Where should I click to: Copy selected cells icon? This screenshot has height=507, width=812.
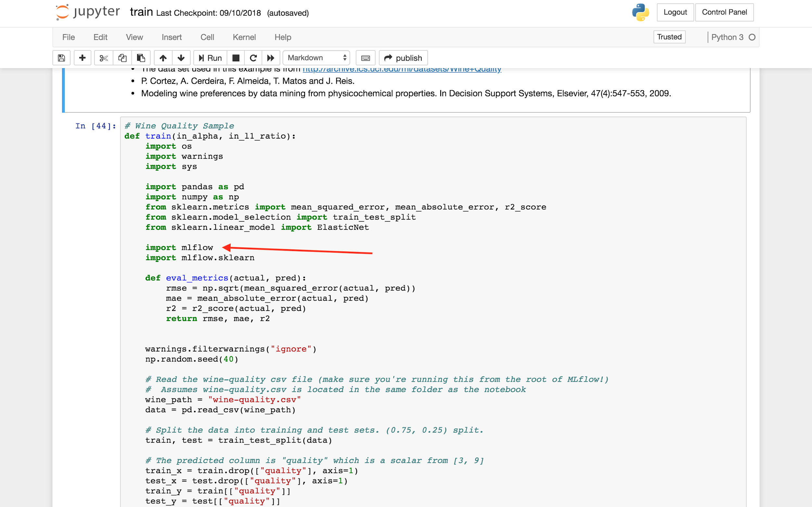point(122,58)
